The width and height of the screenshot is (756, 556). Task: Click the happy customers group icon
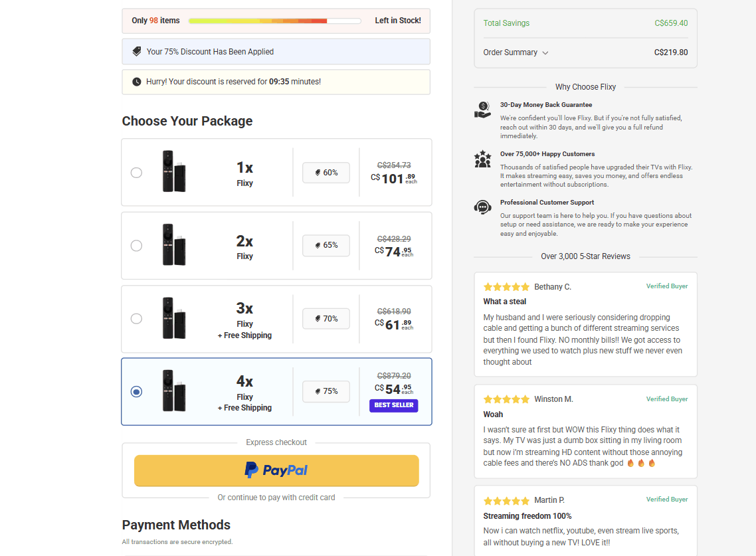point(482,159)
